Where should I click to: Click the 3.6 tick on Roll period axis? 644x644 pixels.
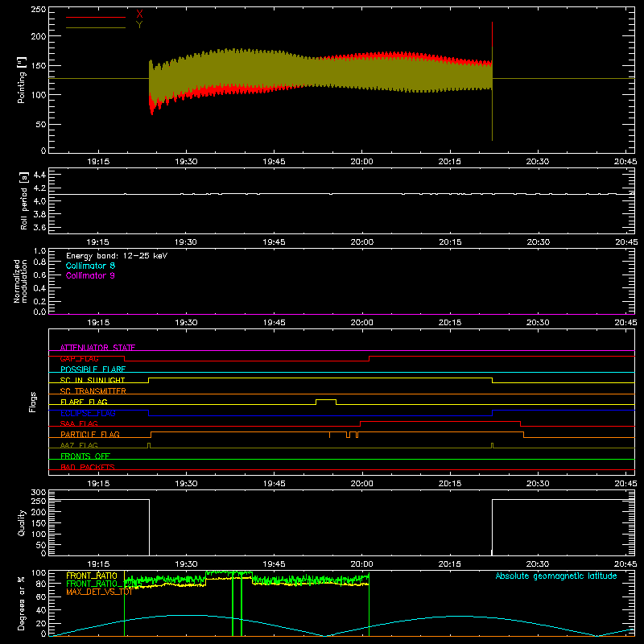point(39,227)
